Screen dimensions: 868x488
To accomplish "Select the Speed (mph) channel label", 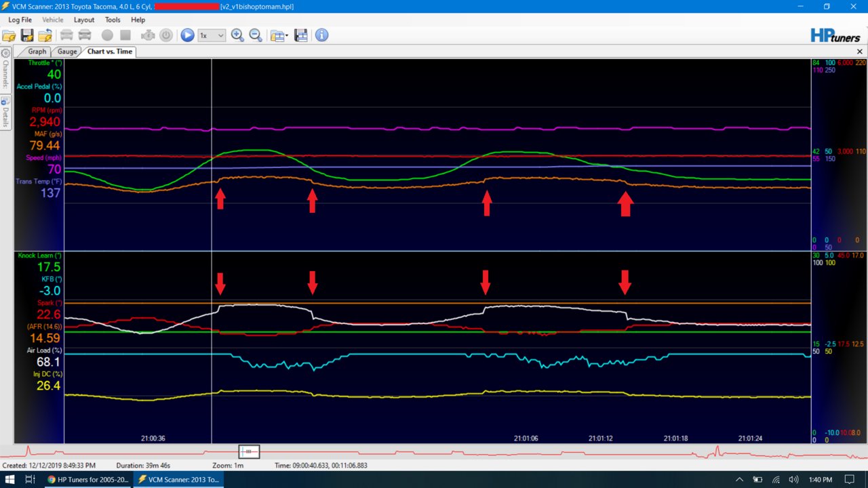I will tap(43, 157).
